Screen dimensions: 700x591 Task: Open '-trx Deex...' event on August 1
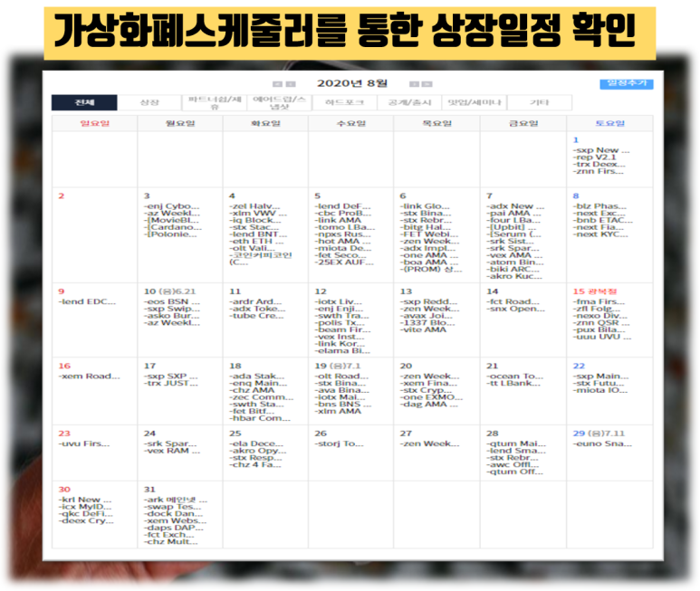pos(599,164)
